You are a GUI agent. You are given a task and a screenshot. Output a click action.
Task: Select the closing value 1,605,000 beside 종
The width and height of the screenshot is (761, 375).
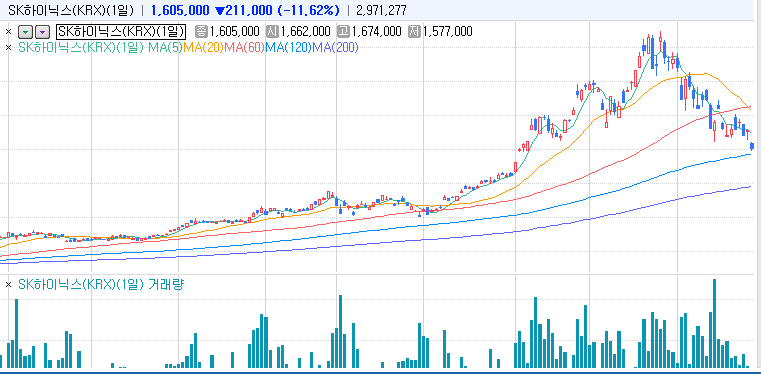click(234, 32)
